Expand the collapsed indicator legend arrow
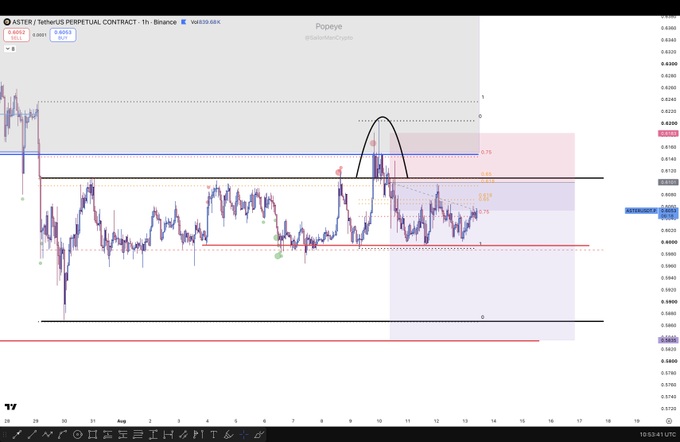 pos(8,49)
